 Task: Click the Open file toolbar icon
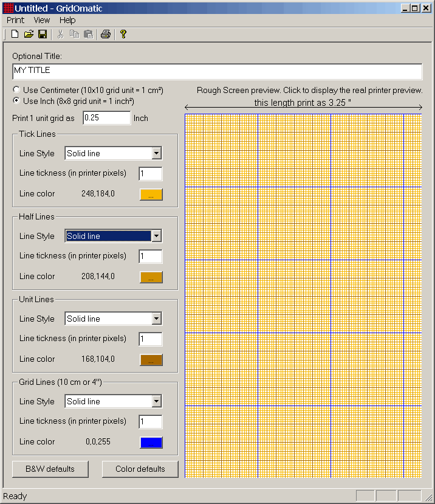tap(29, 34)
